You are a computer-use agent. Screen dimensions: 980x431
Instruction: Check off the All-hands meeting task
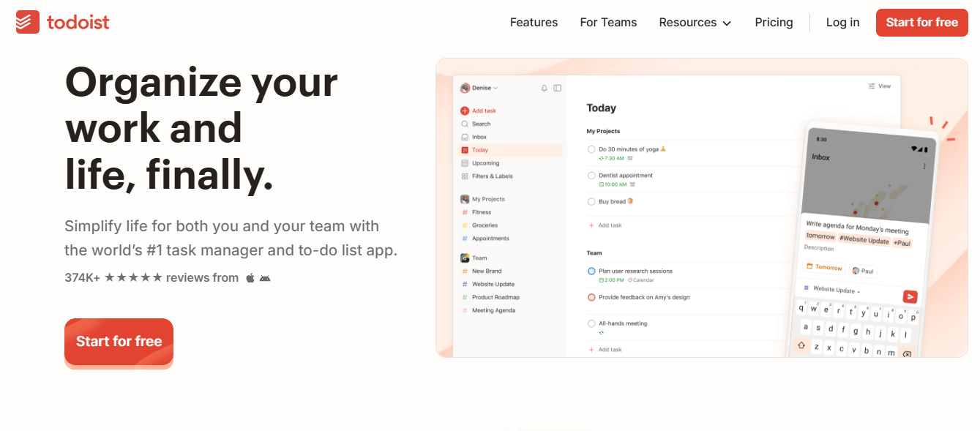591,323
